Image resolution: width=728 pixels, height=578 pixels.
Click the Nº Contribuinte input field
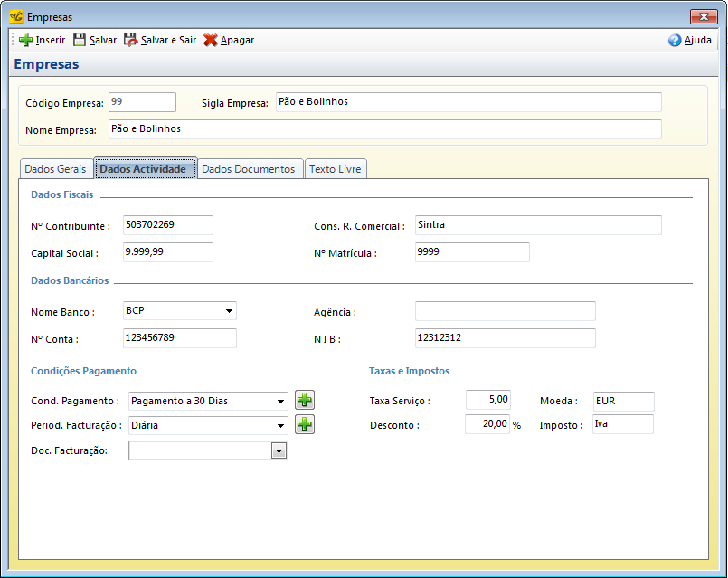167,225
